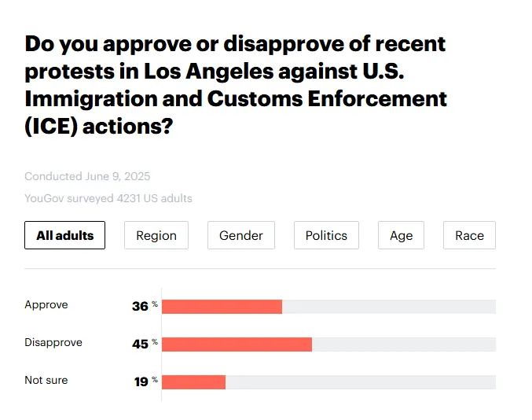The height and width of the screenshot is (420, 532).
Task: View the Age breakdown tab
Action: point(401,235)
